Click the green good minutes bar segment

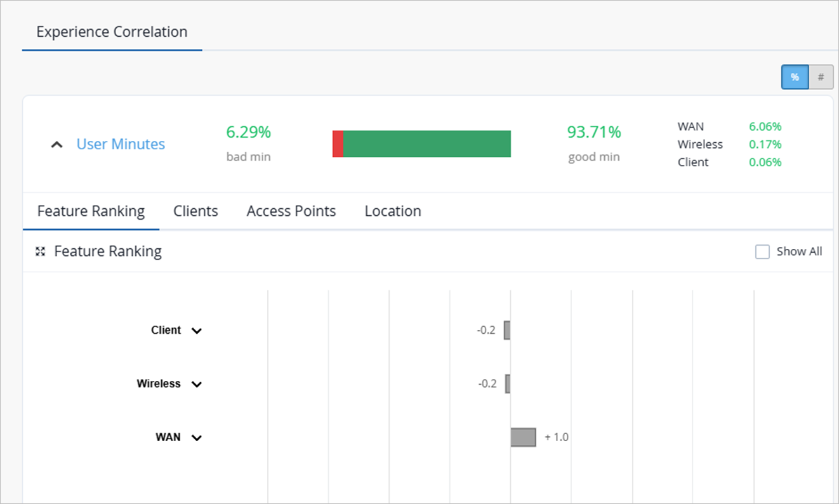point(427,144)
